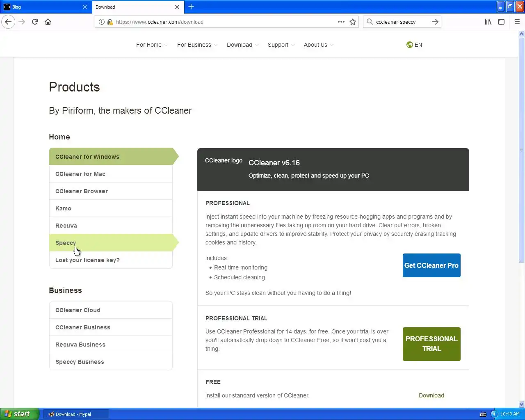Choose CCleaner Business entry
Viewport: 525px width, 420px height.
point(111,327)
